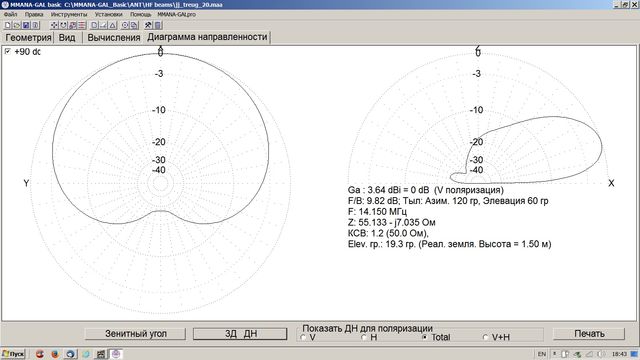This screenshot has width=640, height=360.
Task: Select H polarization radio button
Action: (364, 337)
